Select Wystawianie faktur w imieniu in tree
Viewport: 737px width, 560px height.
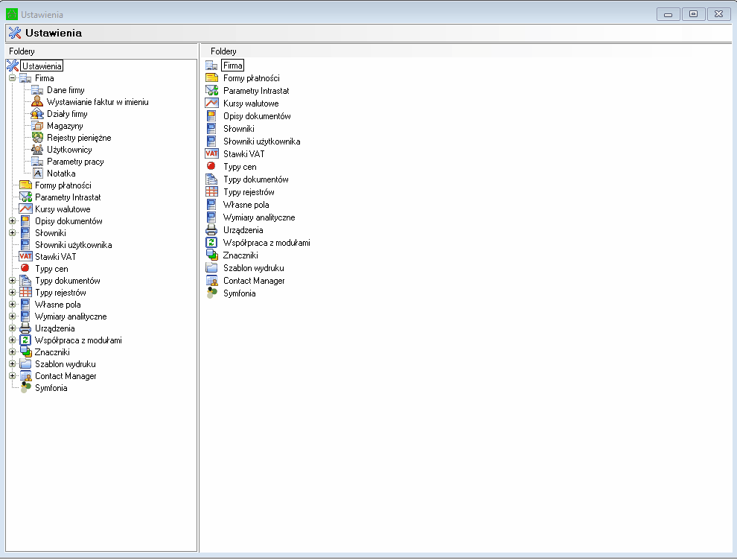(x=98, y=102)
